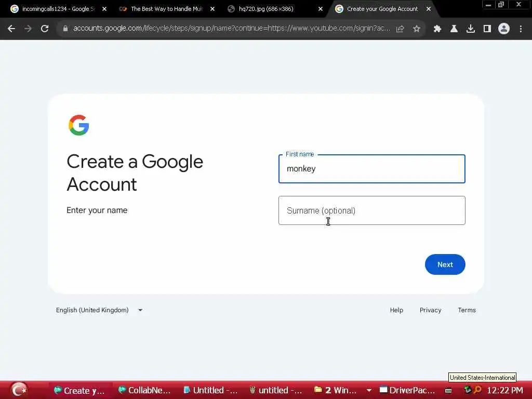Switch to The Best Way to Handle tab
Viewport: 532px width, 399px height.
[167, 9]
